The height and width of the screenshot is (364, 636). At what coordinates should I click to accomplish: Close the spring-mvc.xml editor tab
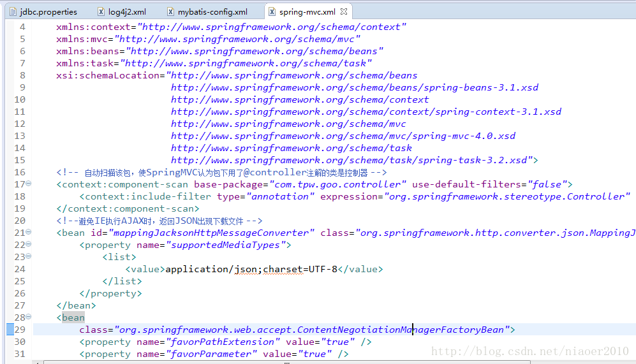coord(344,11)
